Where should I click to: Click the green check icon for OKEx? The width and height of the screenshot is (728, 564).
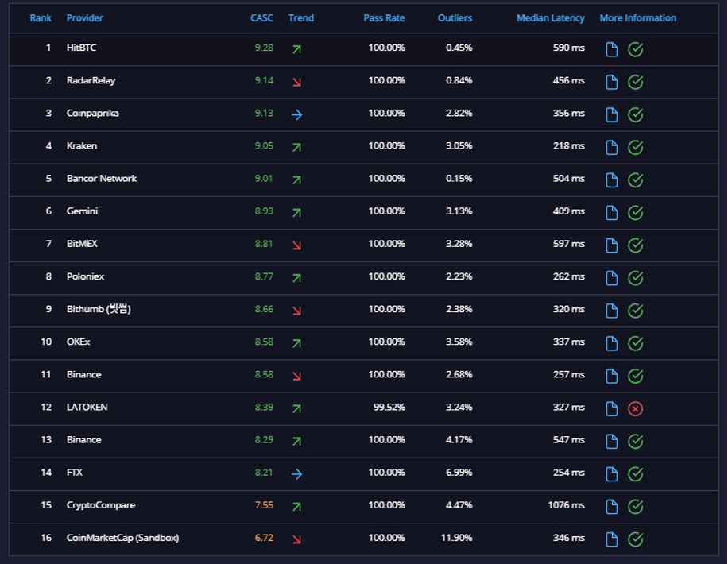pyautogui.click(x=635, y=343)
